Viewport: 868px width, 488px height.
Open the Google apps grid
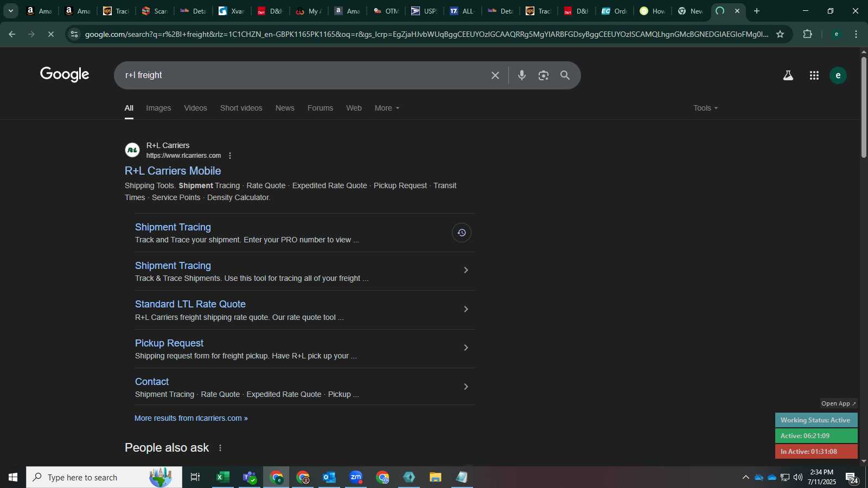(814, 75)
